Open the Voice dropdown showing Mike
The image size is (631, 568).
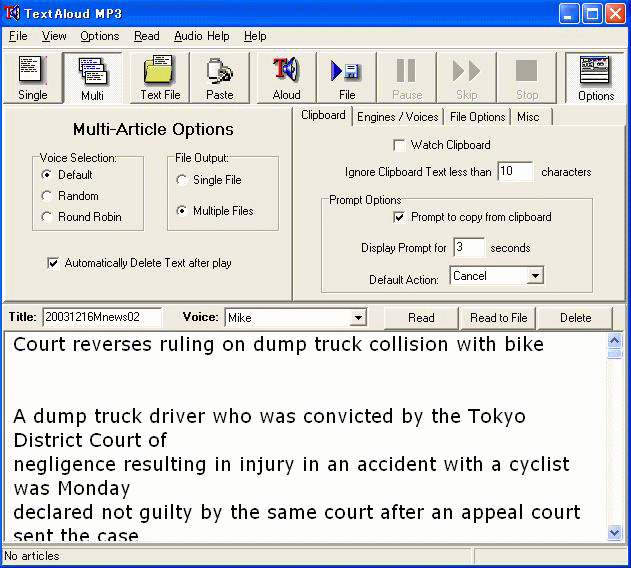pos(358,318)
